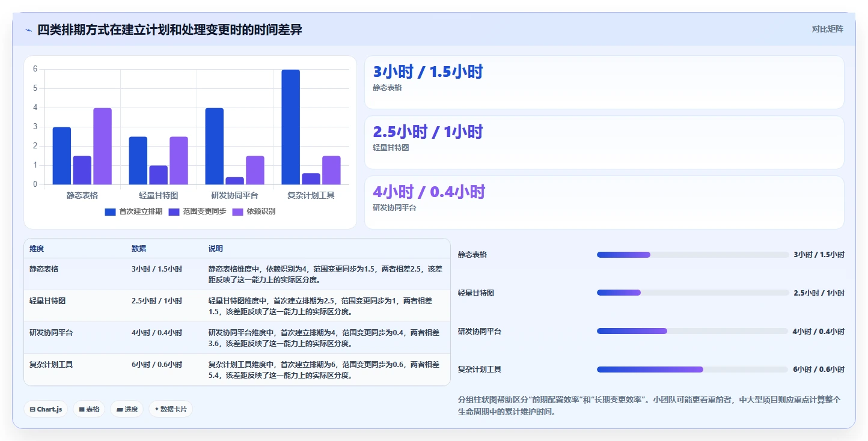This screenshot has height=441, width=868.
Task: Toggle the 范围变更同步 legend item
Action: click(197, 211)
